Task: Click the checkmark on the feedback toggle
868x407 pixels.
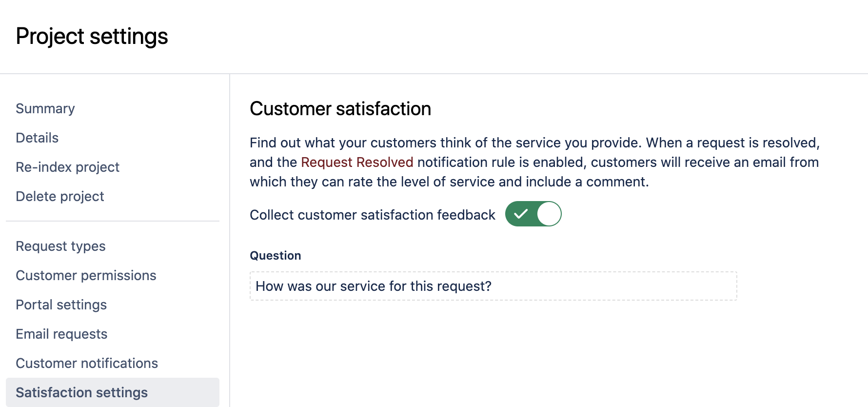Action: point(521,214)
